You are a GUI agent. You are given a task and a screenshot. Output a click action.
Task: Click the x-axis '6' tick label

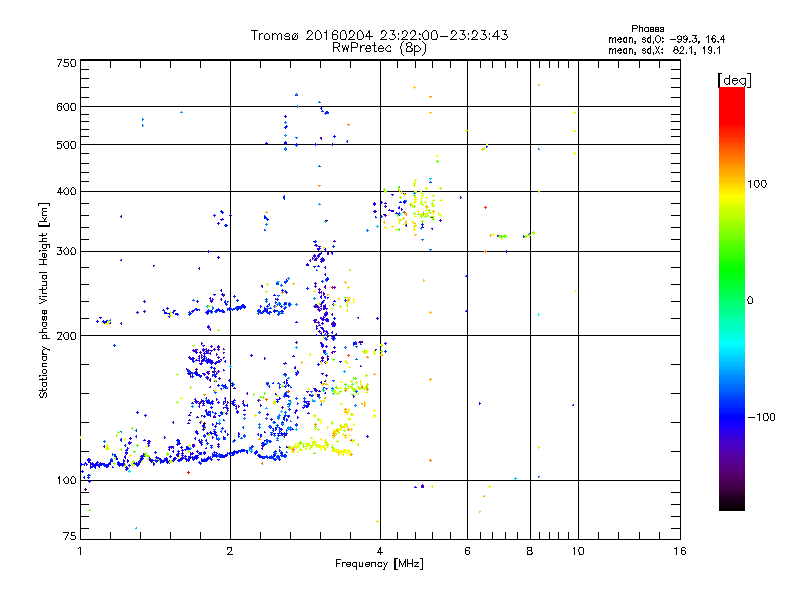[467, 551]
